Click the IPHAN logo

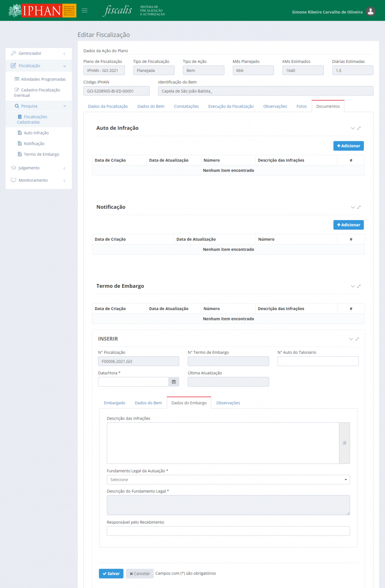[42, 10]
